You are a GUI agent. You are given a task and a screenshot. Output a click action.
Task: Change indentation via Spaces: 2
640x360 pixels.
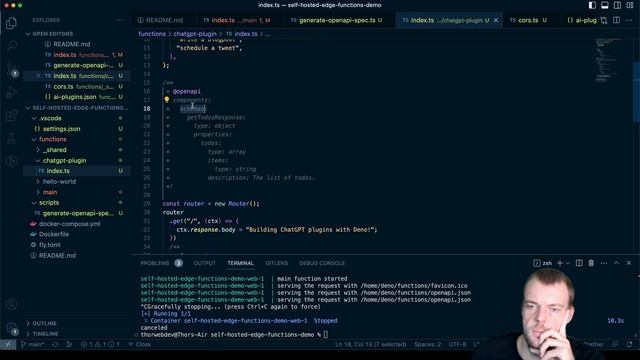click(427, 344)
